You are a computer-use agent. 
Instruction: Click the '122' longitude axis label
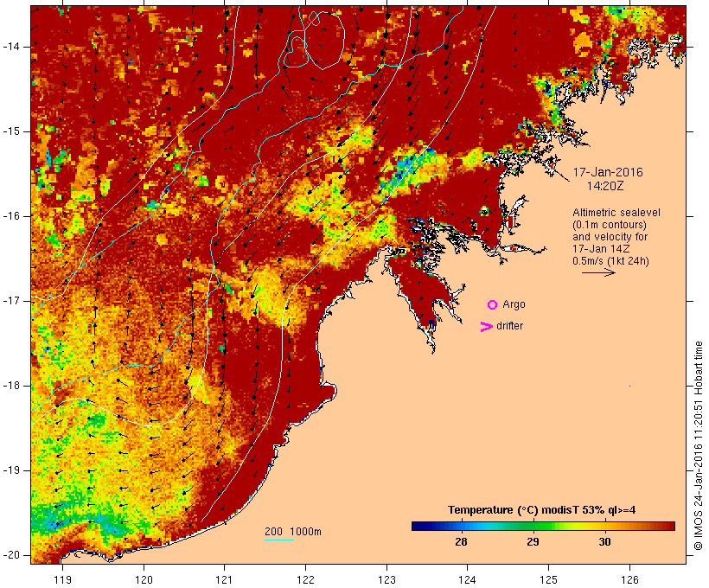(x=306, y=579)
